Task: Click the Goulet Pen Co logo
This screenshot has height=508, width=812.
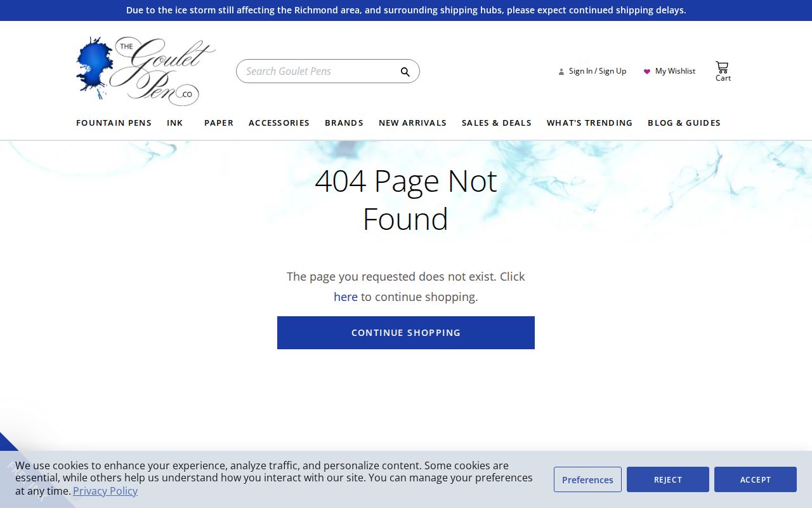Action: pyautogui.click(x=146, y=71)
